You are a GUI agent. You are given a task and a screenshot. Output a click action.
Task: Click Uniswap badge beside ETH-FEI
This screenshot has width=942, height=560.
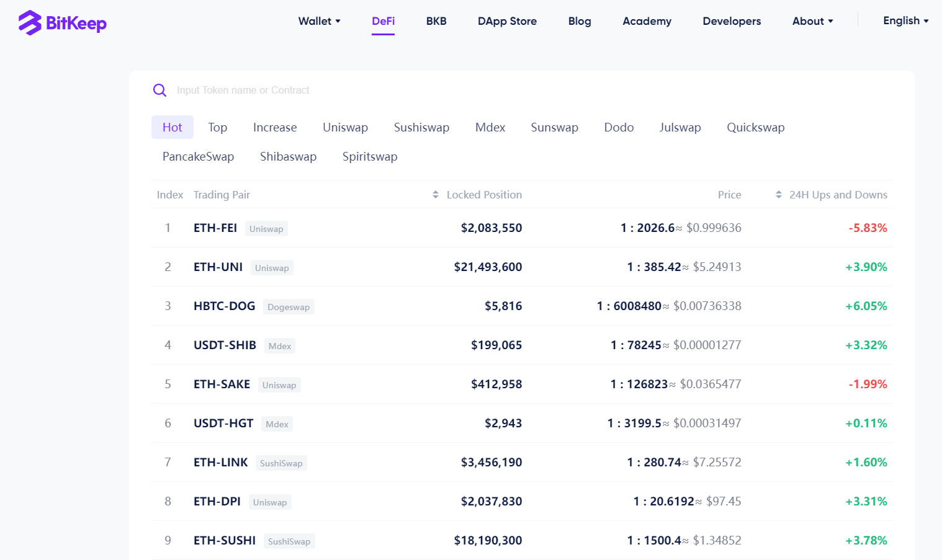pyautogui.click(x=266, y=229)
